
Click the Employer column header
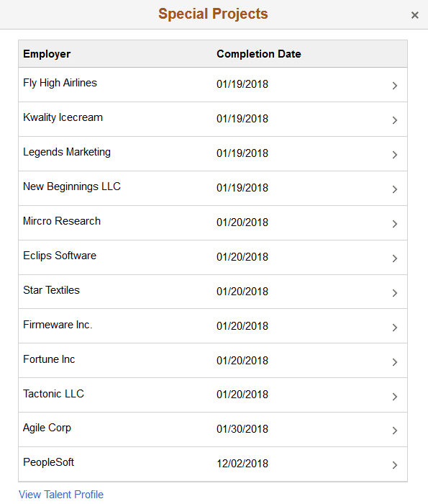click(x=47, y=54)
